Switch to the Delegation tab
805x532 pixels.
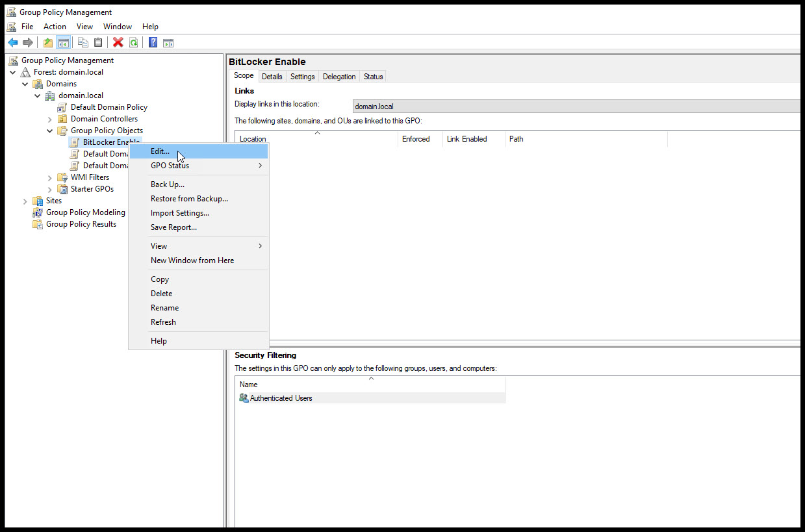tap(339, 76)
